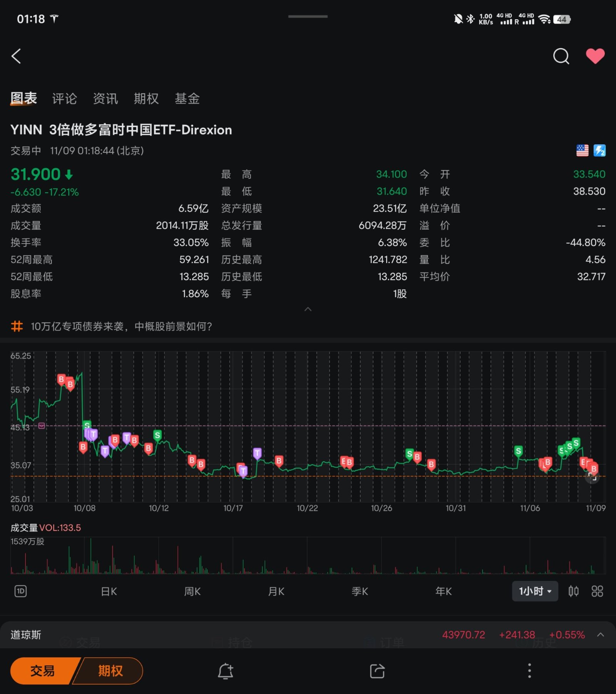
Task: Tap the Bluetooth status icon
Action: pos(470,19)
